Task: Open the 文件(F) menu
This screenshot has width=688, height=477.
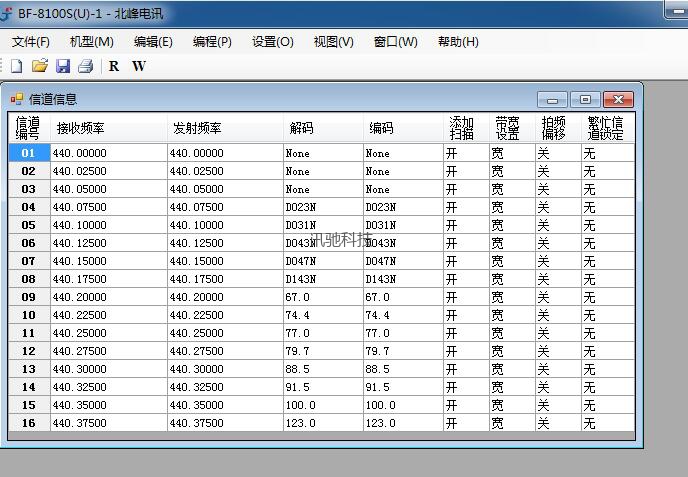Action: [x=31, y=42]
